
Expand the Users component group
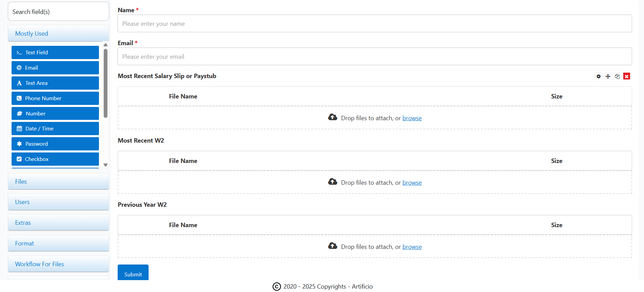click(58, 202)
